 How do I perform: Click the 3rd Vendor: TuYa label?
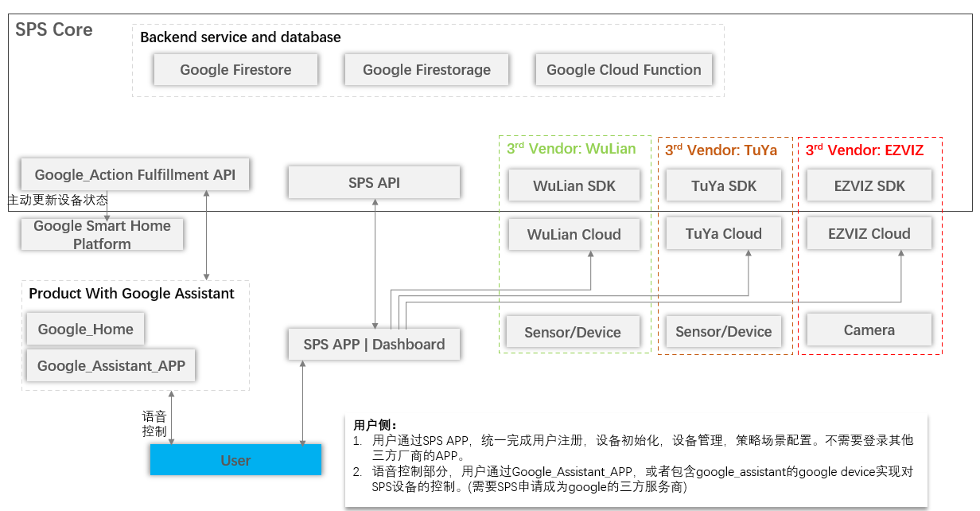[721, 150]
